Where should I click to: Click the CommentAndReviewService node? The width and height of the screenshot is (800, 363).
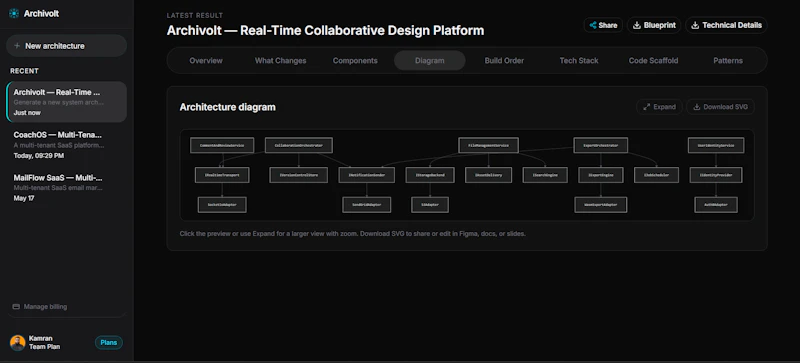coord(222,146)
